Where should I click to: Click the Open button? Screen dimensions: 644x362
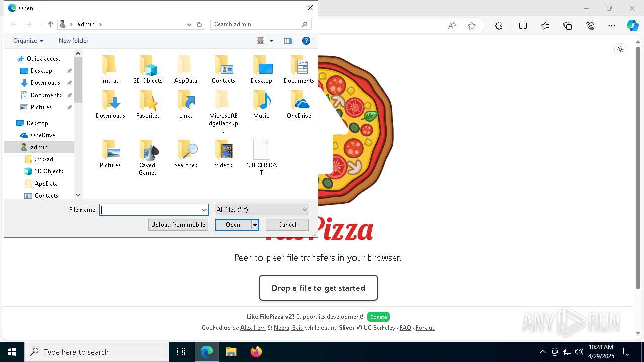233,225
